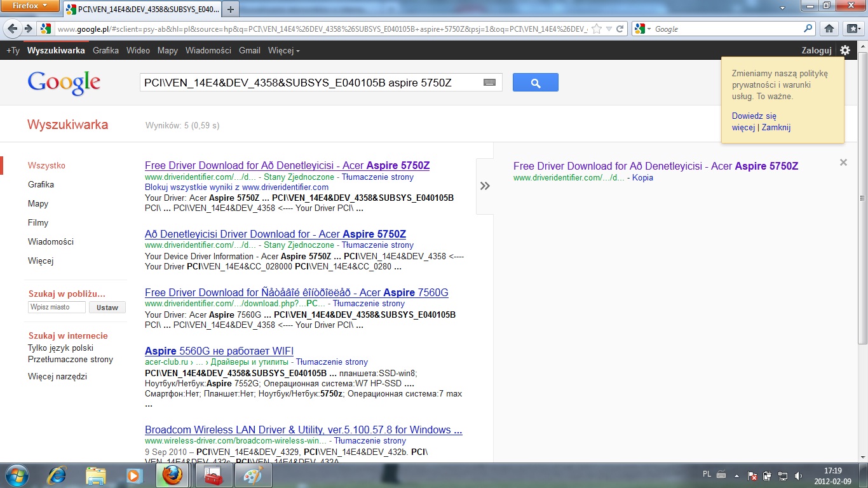
Task: Dismiss the privacy notice with Zamknij
Action: [x=776, y=128]
